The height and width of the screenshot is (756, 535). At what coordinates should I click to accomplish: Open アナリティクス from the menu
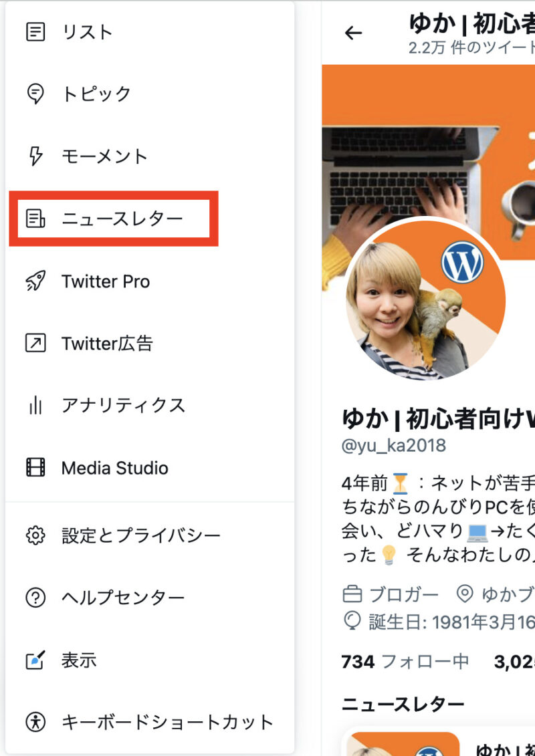[150, 406]
